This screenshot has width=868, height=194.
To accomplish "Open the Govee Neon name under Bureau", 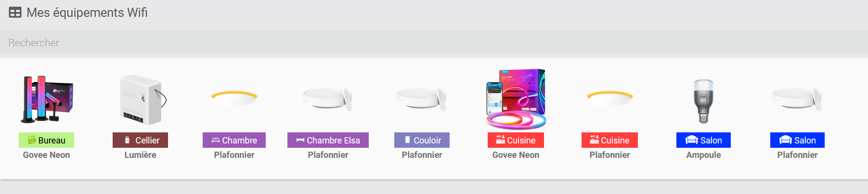I will click(47, 155).
